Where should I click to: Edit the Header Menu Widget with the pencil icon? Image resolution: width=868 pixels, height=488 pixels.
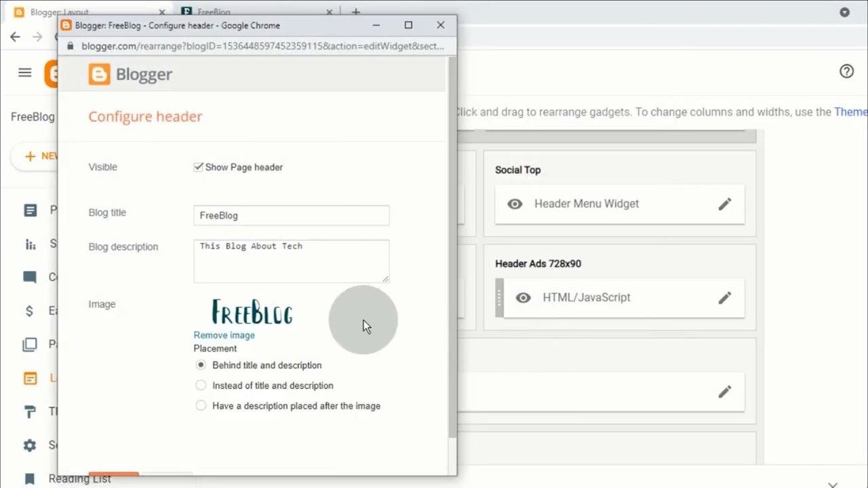point(725,204)
